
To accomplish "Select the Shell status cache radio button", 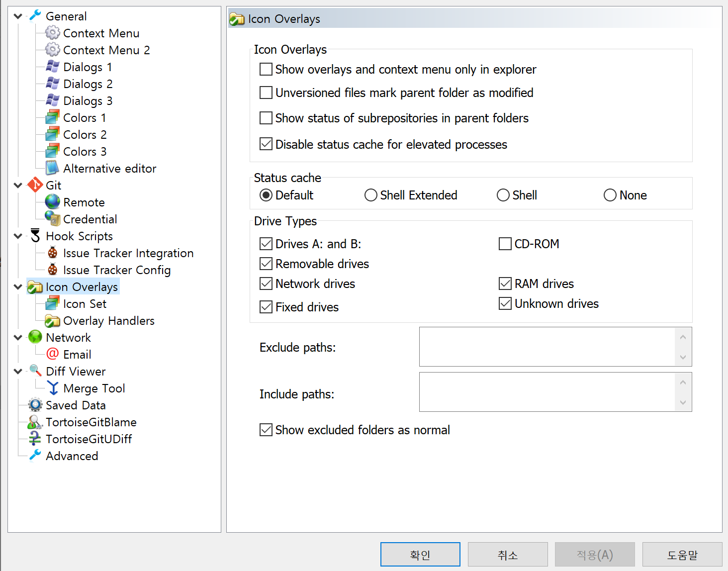I will point(503,195).
